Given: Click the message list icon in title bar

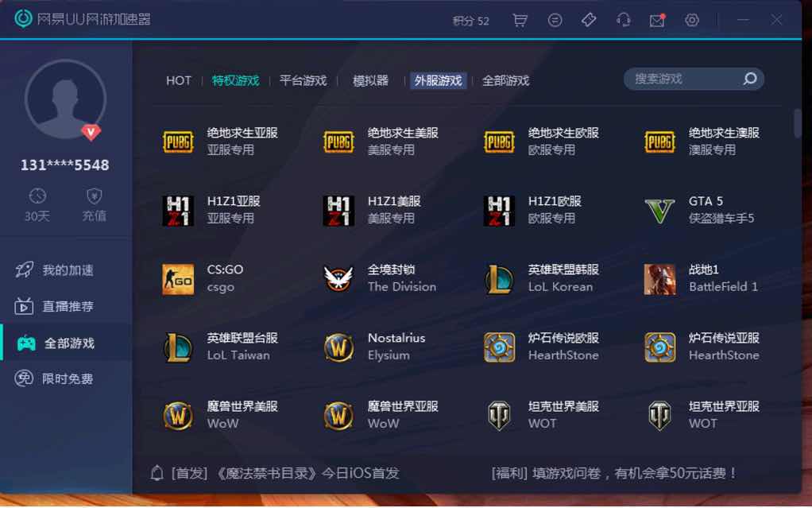Looking at the screenshot, I should [x=555, y=20].
